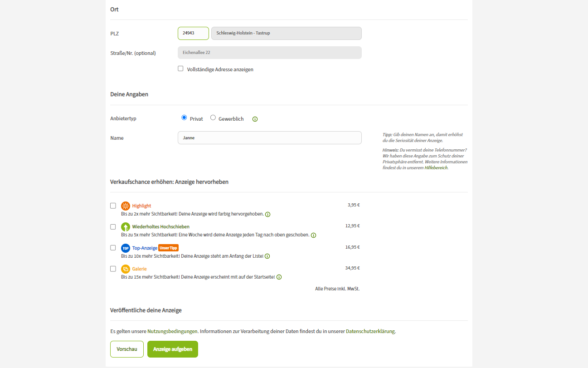Open the Nutzungsbedingungen link
588x368 pixels.
click(172, 331)
